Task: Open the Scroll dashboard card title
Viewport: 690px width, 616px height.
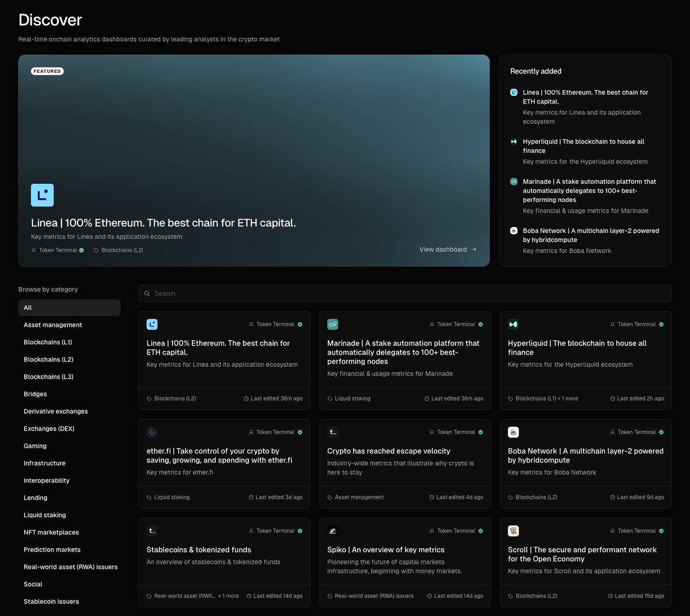Action: click(x=582, y=555)
